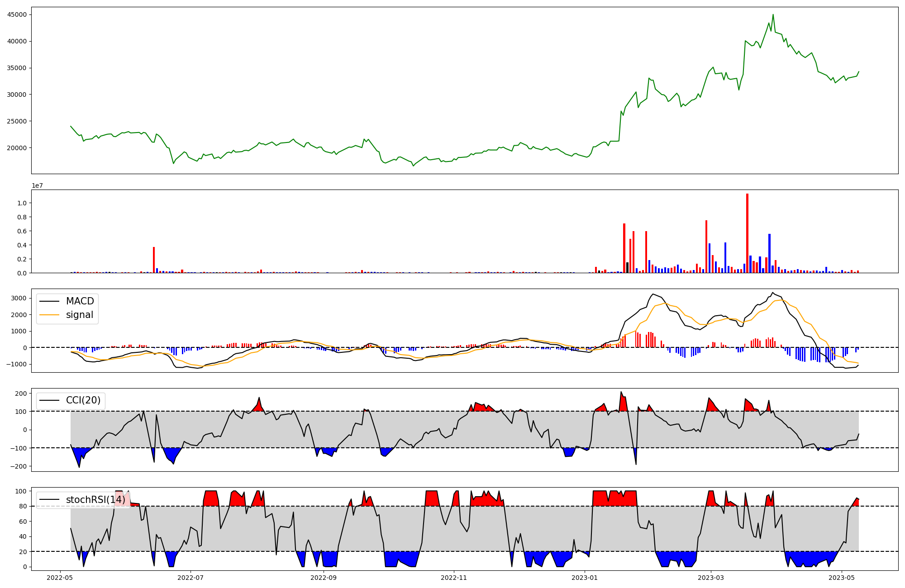Click the 3000 MACD axis label

click(x=19, y=298)
